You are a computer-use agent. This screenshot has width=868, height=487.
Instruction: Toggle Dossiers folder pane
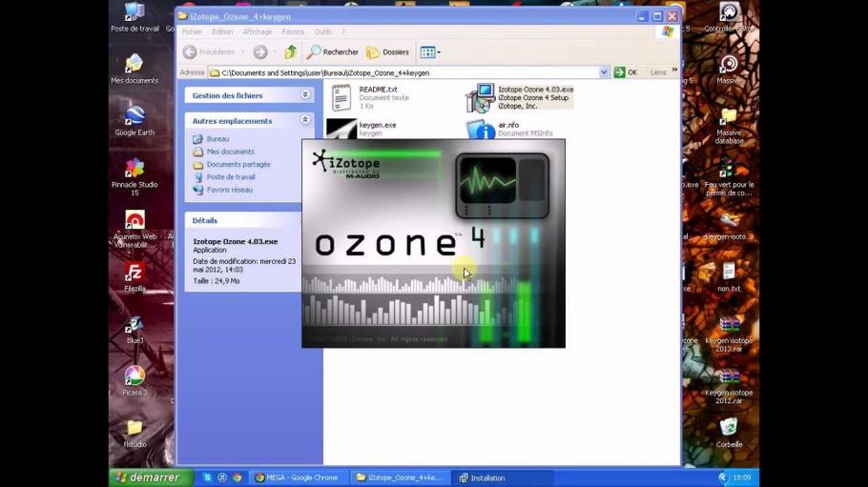click(387, 52)
